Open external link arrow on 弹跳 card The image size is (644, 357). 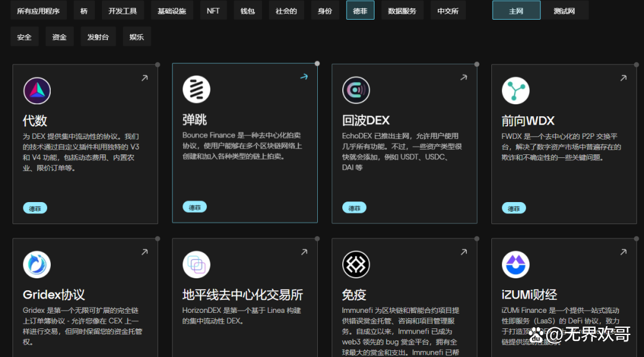(304, 77)
